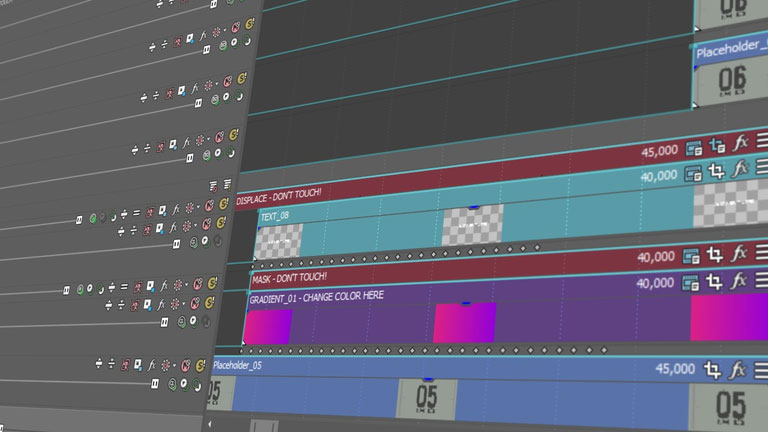
Task: Mute the Placeholder_05 track
Action: pos(186,365)
